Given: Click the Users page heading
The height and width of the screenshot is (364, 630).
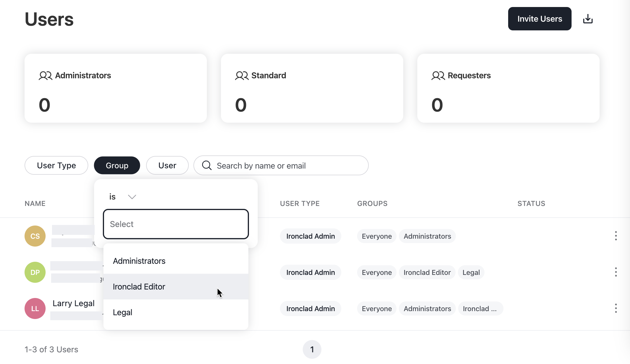Looking at the screenshot, I should tap(49, 19).
